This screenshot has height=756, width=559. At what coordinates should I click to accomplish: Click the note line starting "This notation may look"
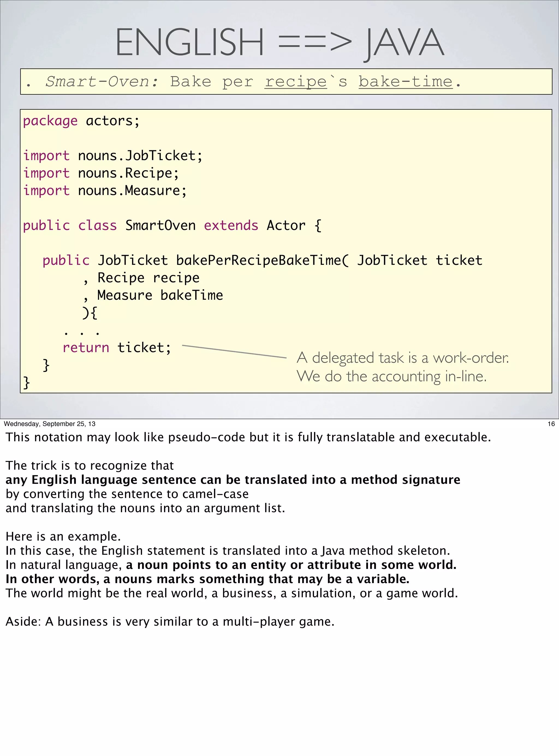tap(248, 437)
